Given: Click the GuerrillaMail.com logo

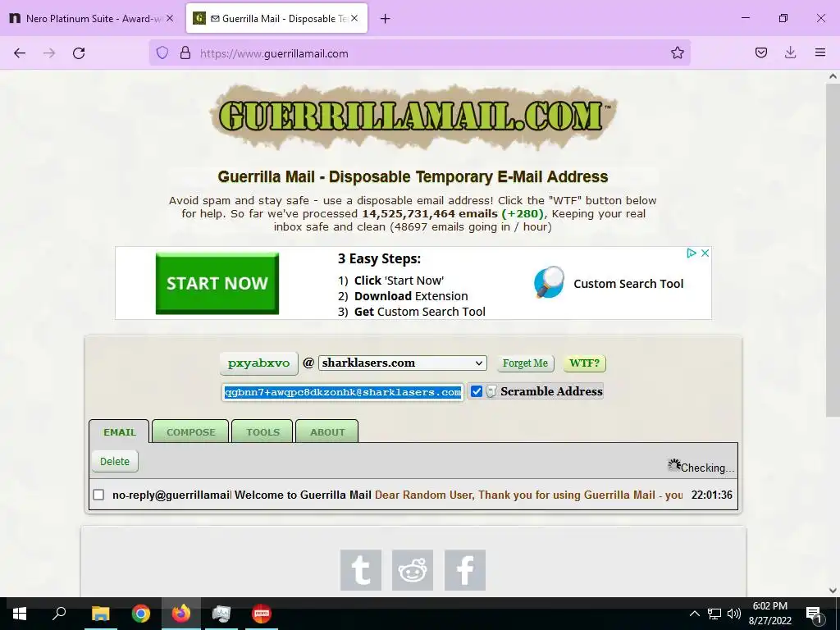Looking at the screenshot, I should [413, 116].
